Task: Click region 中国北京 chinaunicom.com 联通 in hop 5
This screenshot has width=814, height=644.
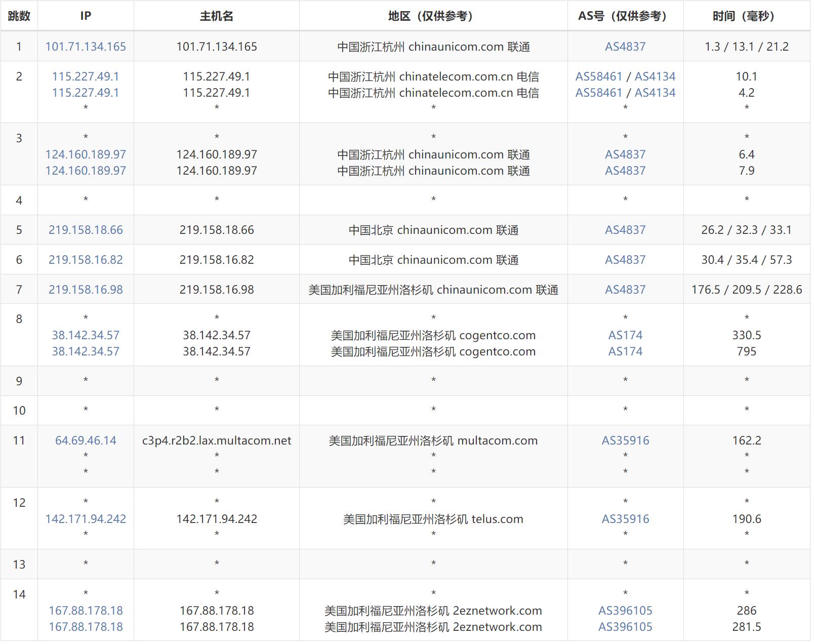Action: (433, 230)
